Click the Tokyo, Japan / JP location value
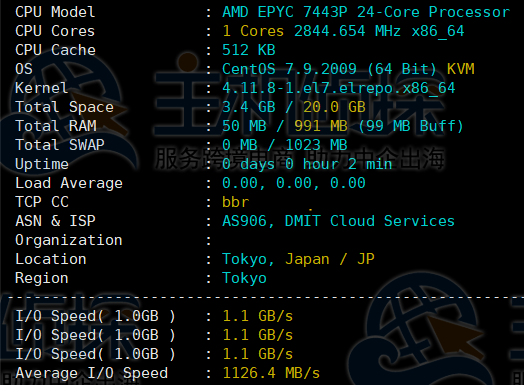This screenshot has height=385, width=524. pos(298,259)
